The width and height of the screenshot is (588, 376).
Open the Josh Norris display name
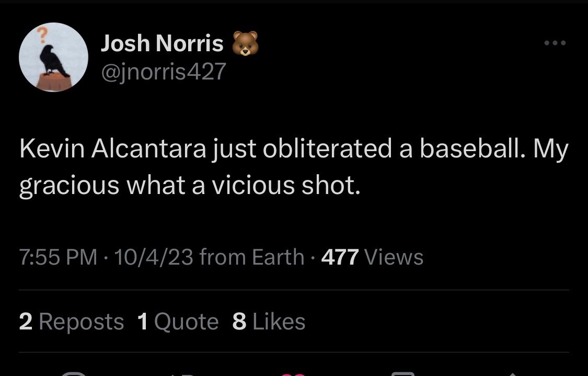click(162, 44)
